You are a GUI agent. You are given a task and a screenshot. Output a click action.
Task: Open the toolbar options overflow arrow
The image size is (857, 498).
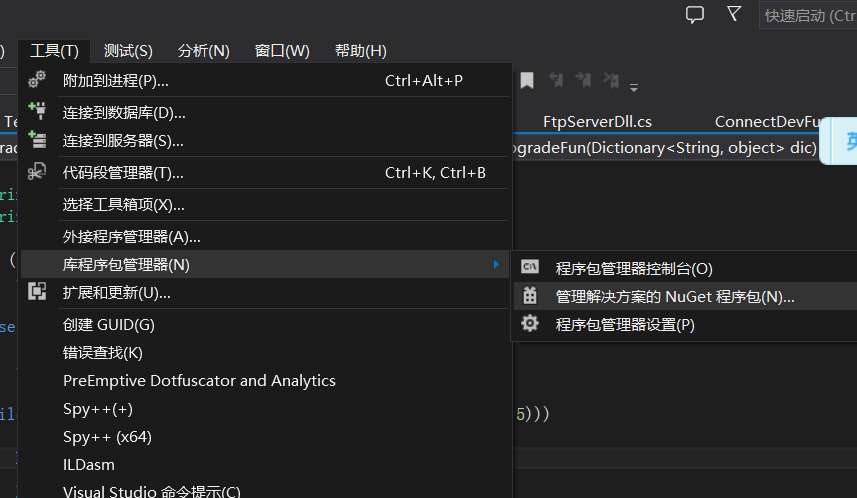coord(634,87)
